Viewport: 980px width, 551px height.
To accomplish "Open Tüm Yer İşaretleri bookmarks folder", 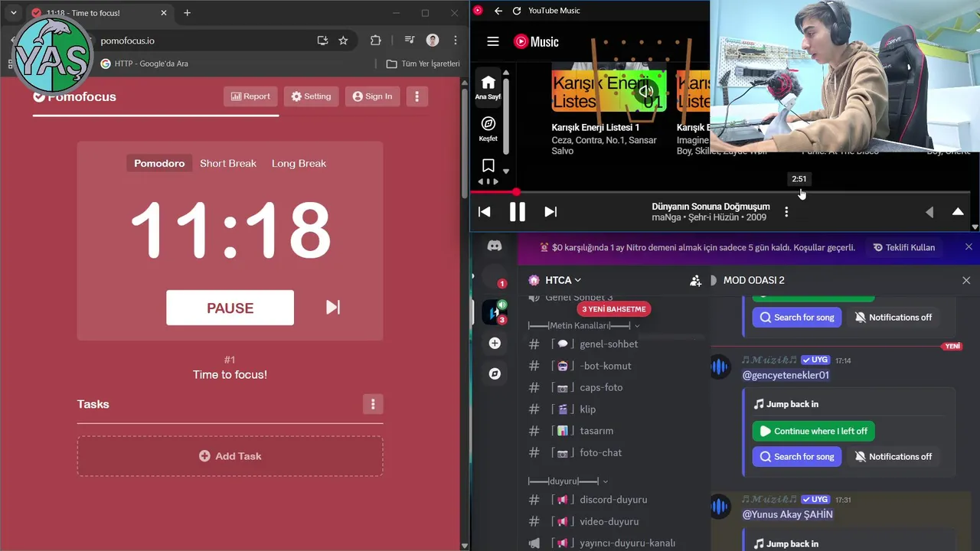I will coord(423,64).
